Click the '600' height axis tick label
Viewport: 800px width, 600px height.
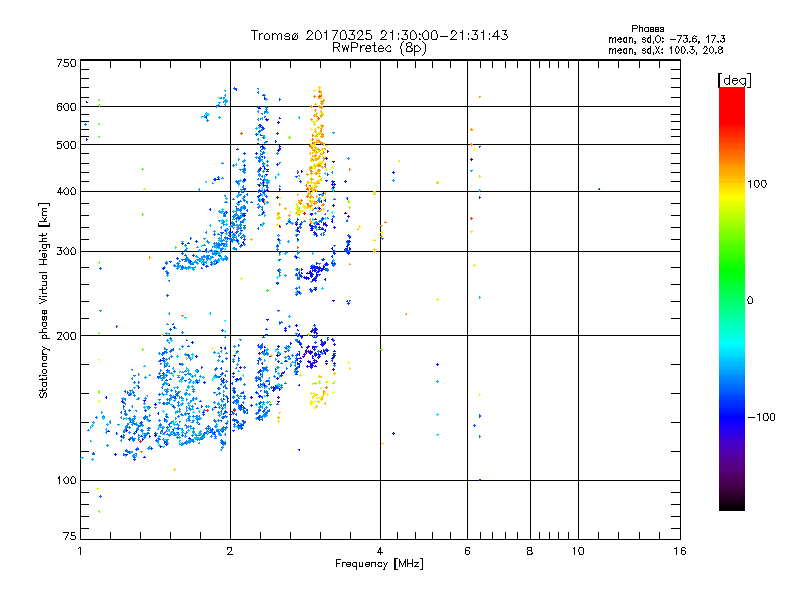click(x=66, y=107)
